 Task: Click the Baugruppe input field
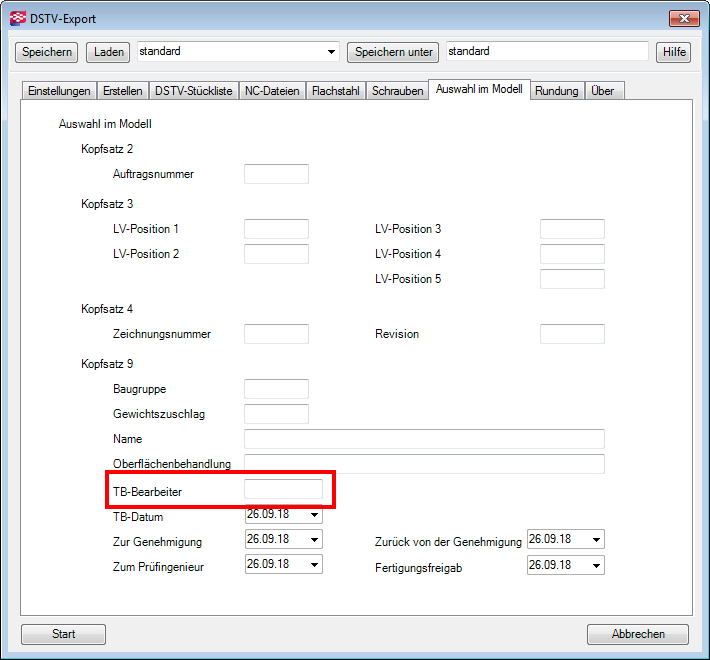pos(276,389)
